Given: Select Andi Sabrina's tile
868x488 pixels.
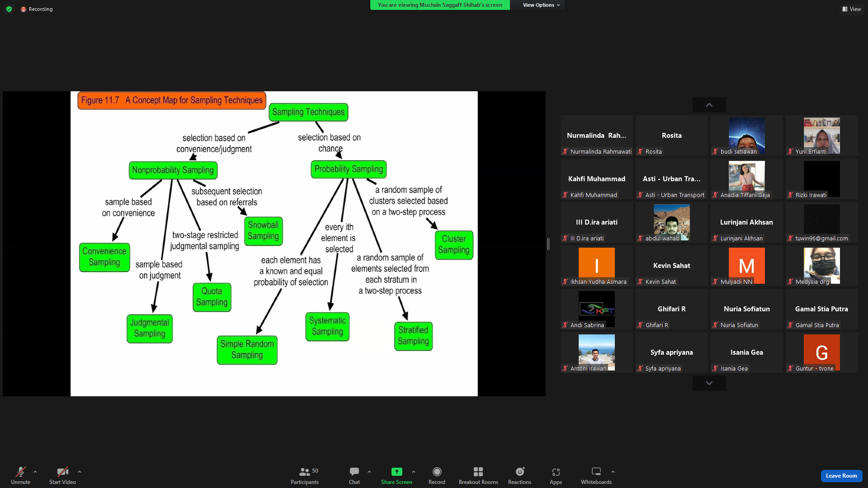Looking at the screenshot, I should (x=597, y=309).
